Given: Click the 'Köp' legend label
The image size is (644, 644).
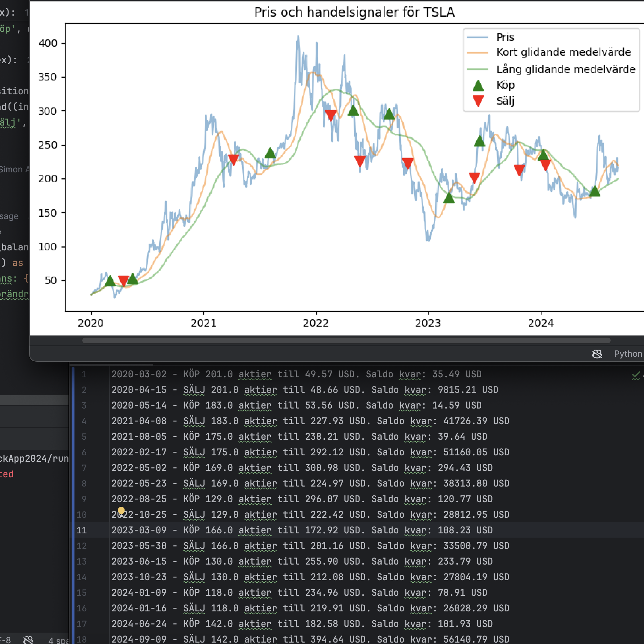Looking at the screenshot, I should 506,85.
